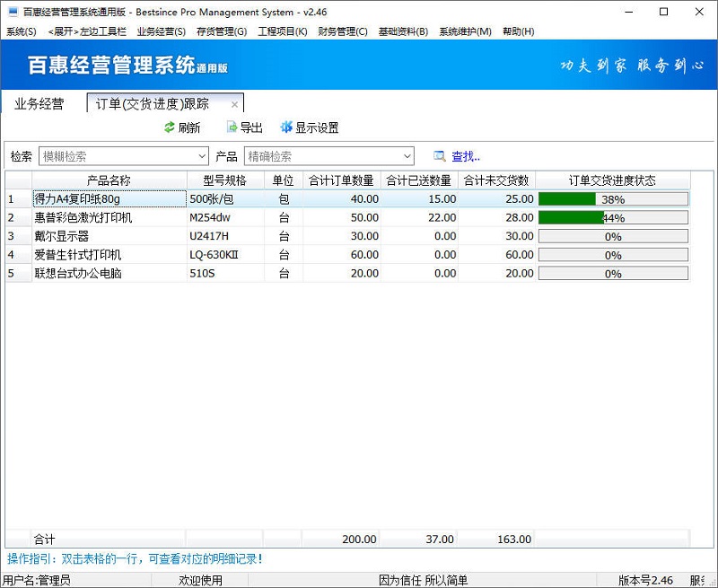Toggle the left toolbar expand menu item
Screen dimensions: 718x588
point(87,31)
